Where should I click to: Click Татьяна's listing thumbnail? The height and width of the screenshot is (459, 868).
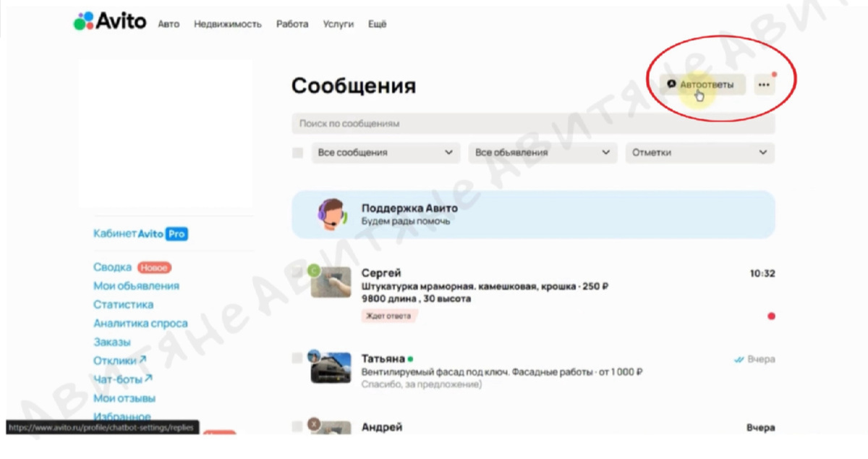tap(331, 369)
